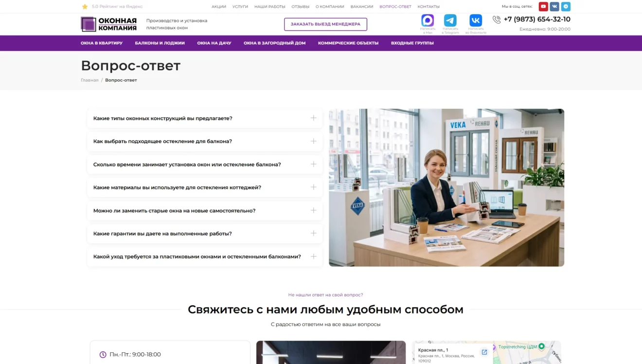
Task: Go to Наши работы page
Action: (x=270, y=7)
